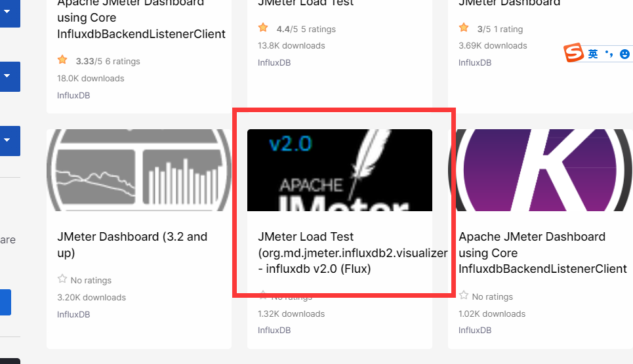Click the purple K logo dashboard thumbnail
Image resolution: width=633 pixels, height=364 pixels.
pyautogui.click(x=540, y=170)
